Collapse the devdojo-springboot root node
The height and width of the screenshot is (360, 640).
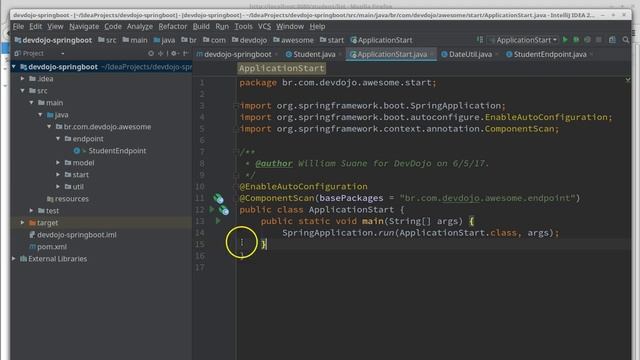coord(14,67)
